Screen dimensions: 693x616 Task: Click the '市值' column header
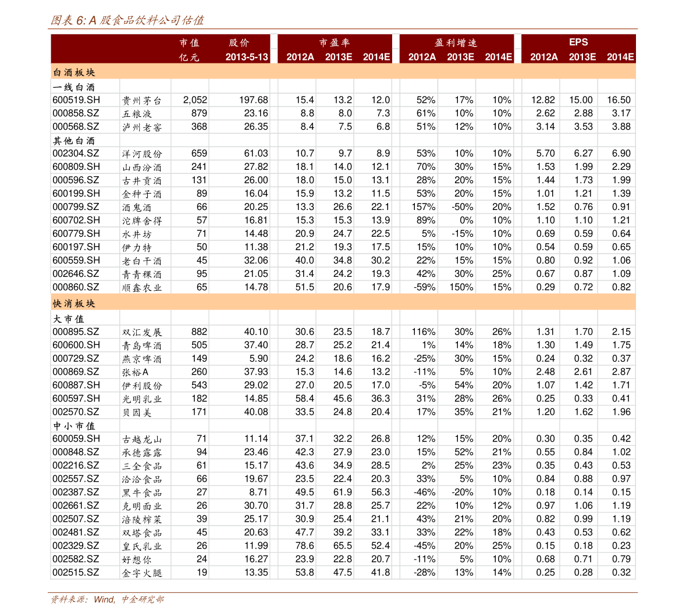click(x=190, y=43)
